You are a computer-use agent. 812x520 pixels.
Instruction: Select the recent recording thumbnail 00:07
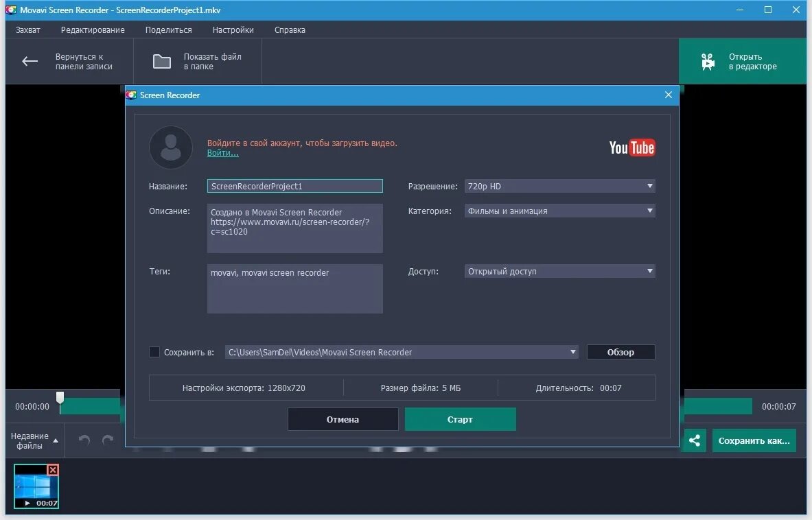36,486
